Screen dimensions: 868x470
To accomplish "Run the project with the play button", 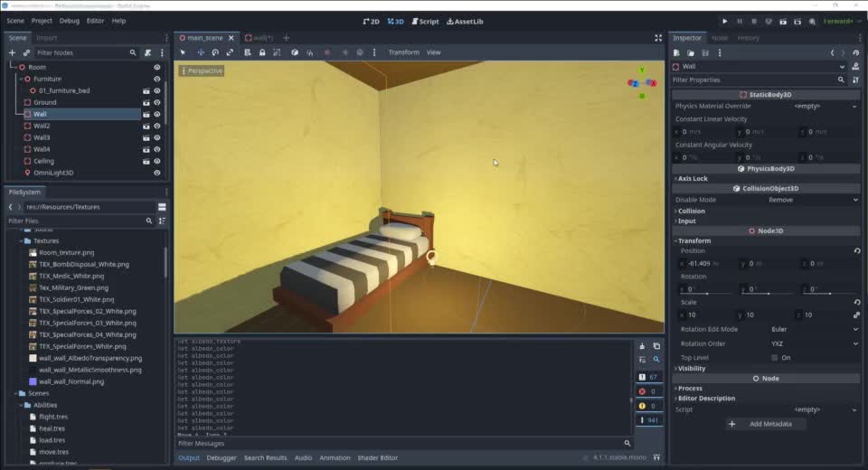I will click(x=724, y=21).
